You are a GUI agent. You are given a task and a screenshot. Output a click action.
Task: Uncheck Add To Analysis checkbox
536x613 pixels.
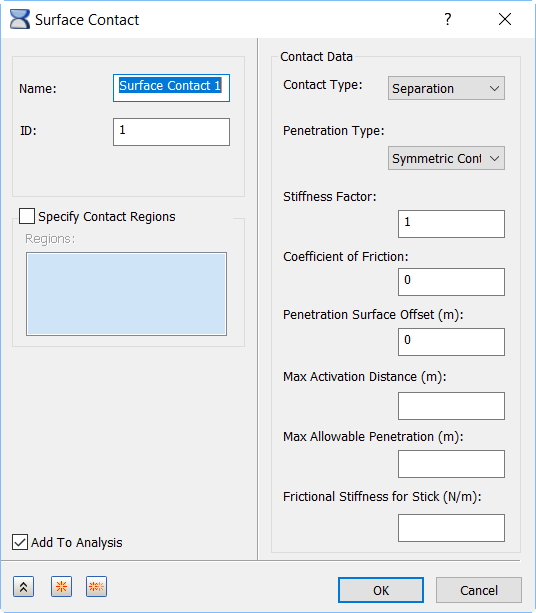[20, 542]
